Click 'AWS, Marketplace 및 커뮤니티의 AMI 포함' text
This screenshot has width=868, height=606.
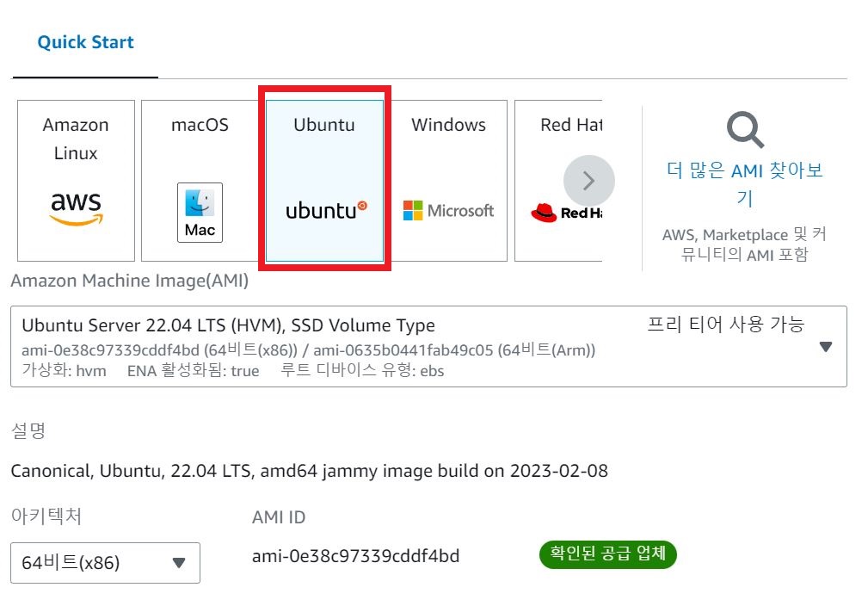click(745, 244)
